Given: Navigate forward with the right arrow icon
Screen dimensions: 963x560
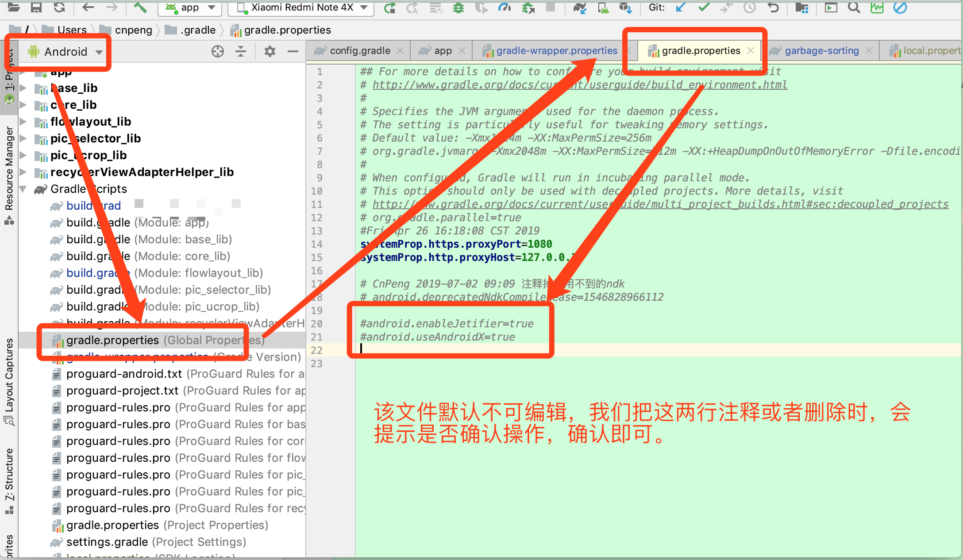Looking at the screenshot, I should [112, 7].
